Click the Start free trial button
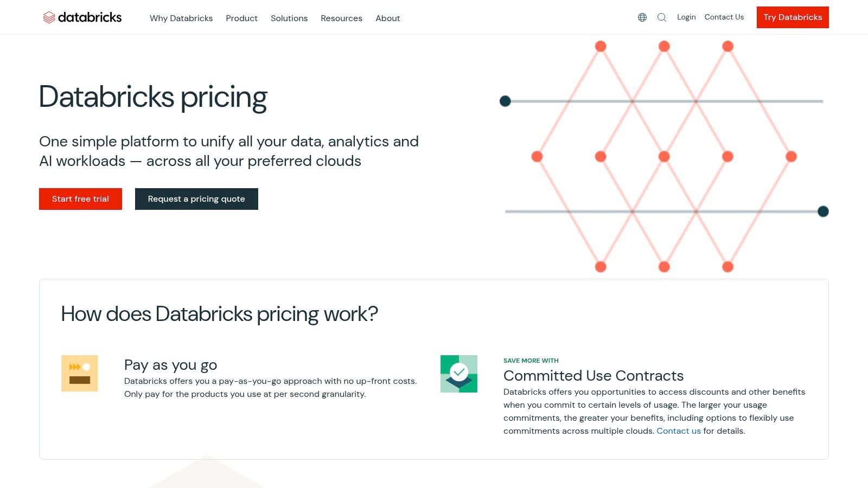 pos(80,198)
